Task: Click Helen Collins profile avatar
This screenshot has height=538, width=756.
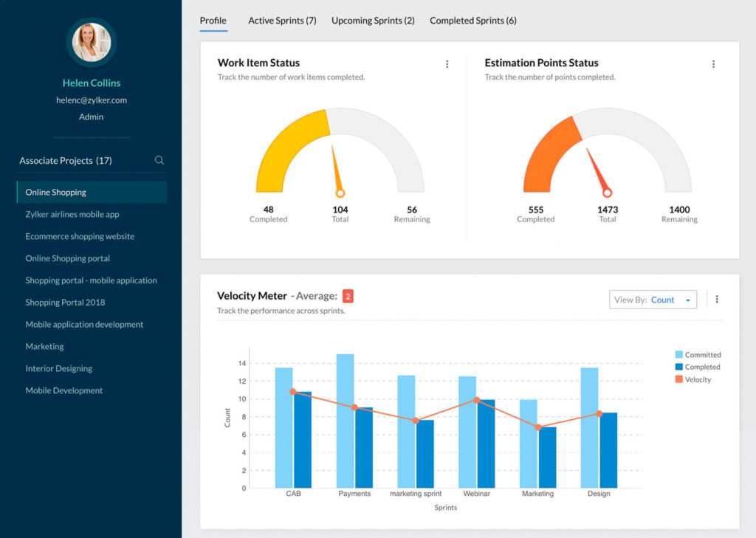Action: [92, 42]
